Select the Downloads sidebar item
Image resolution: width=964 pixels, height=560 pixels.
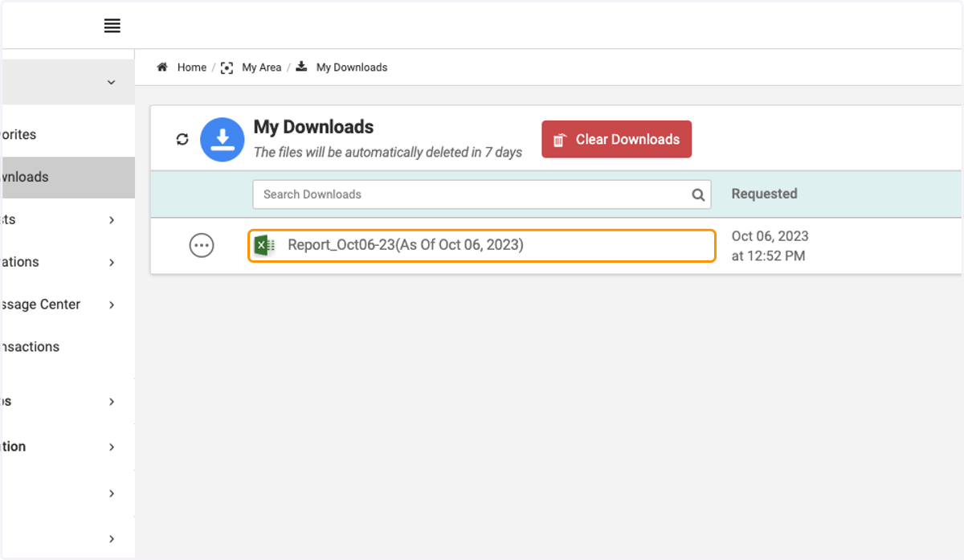(67, 177)
